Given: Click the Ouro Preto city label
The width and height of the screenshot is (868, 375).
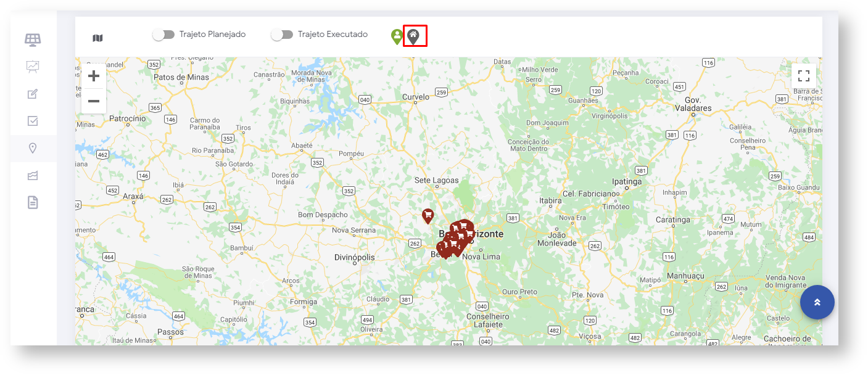Looking at the screenshot, I should (x=520, y=292).
